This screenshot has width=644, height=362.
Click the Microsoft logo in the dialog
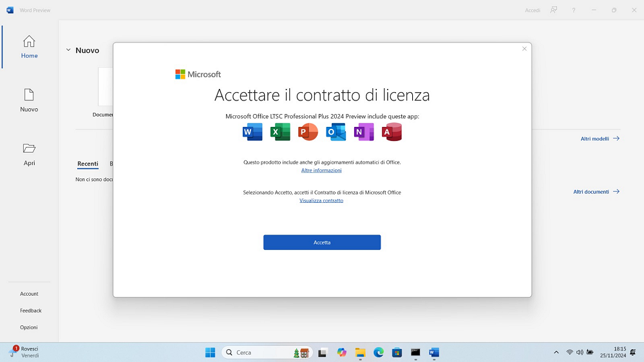click(x=198, y=74)
